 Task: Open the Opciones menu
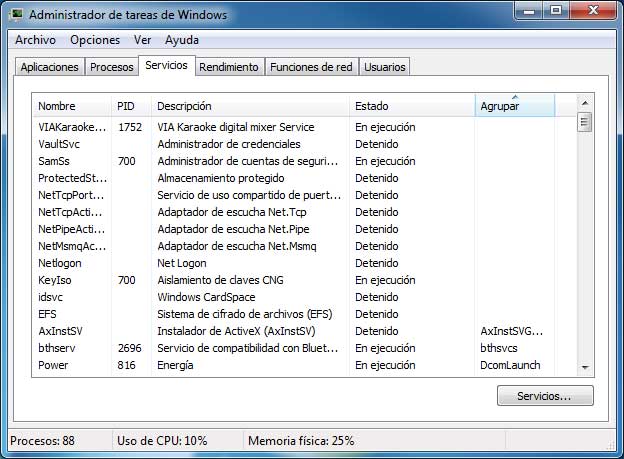point(95,40)
